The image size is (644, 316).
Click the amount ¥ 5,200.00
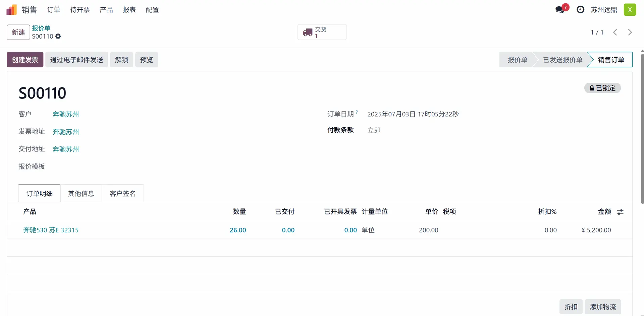point(596,230)
